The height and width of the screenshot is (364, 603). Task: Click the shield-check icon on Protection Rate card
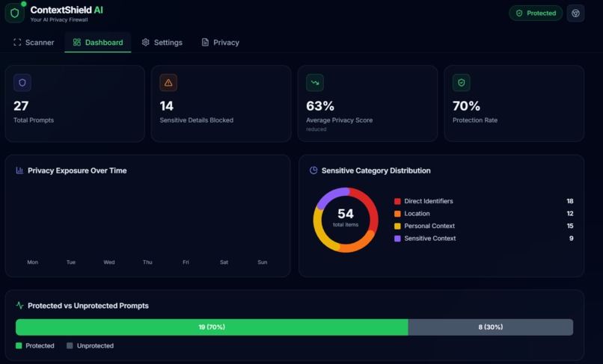pos(462,83)
